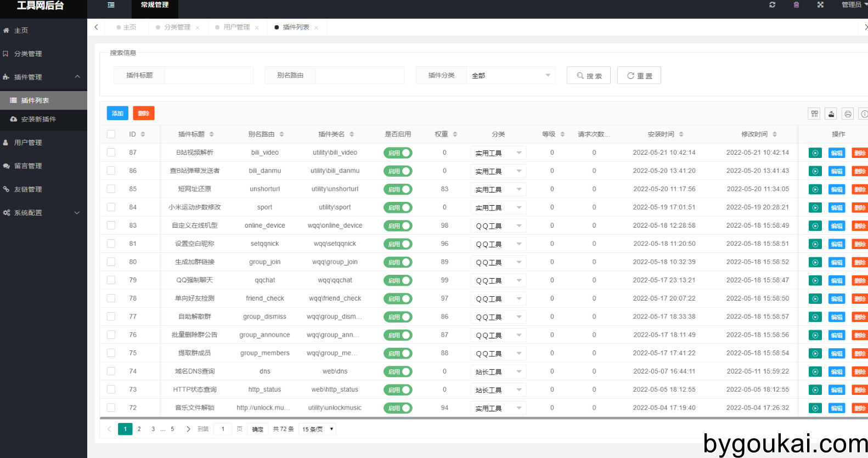The image size is (868, 458).
Task: Click the green run icon for row 72
Action: coord(815,408)
